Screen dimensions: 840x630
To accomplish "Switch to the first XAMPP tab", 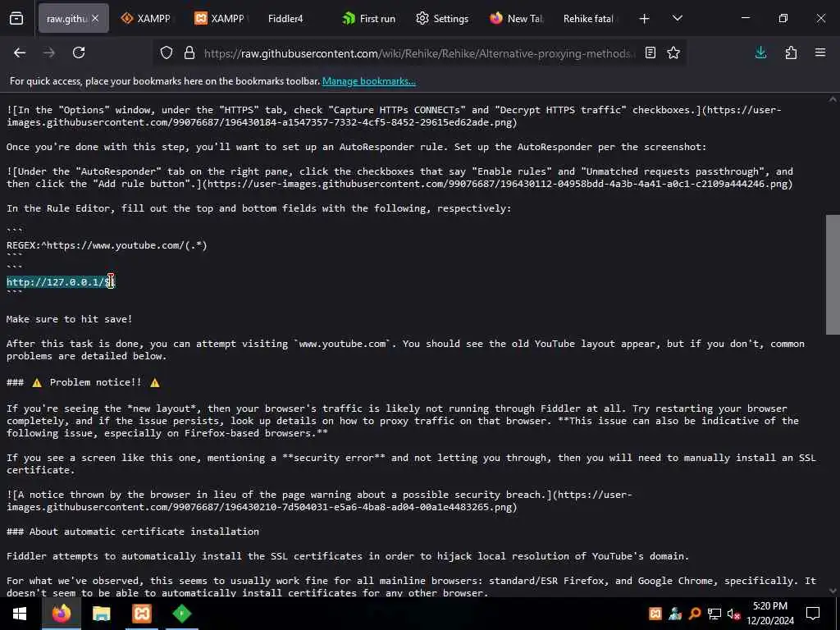I will tap(146, 19).
